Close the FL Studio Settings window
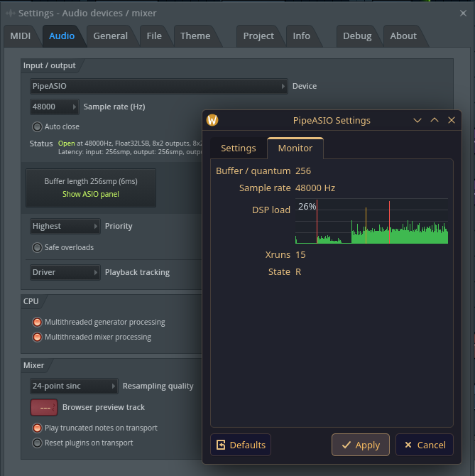The height and width of the screenshot is (476, 475). click(x=463, y=13)
